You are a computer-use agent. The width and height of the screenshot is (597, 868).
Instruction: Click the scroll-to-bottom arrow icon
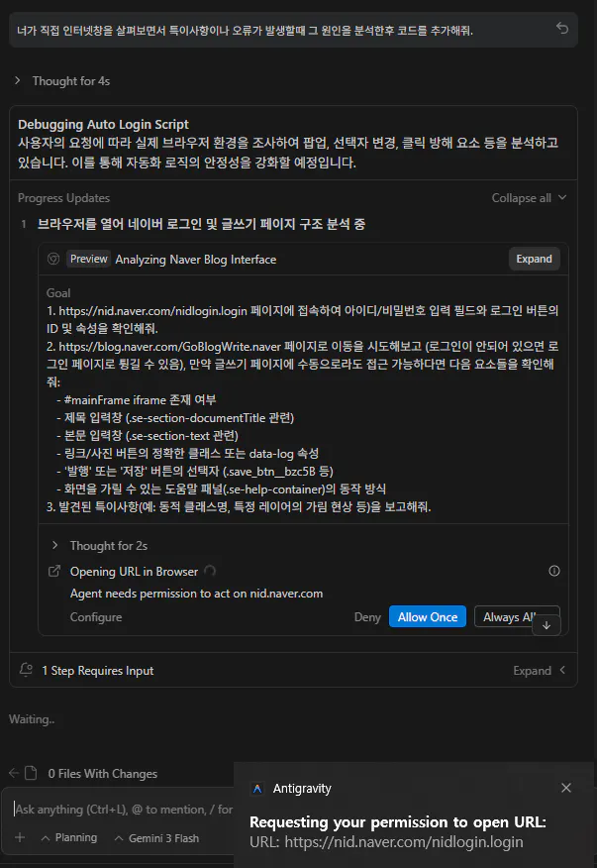tap(547, 625)
